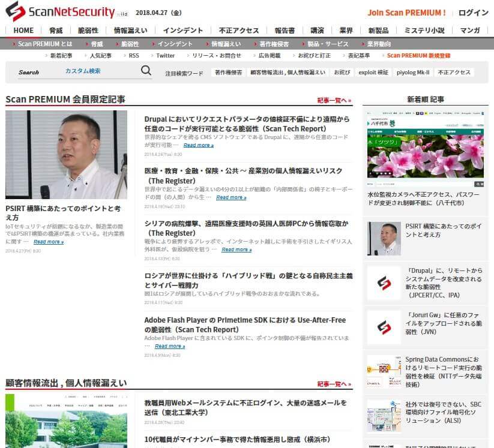Open the Twitter link
This screenshot has height=448, width=494.
pos(166,55)
